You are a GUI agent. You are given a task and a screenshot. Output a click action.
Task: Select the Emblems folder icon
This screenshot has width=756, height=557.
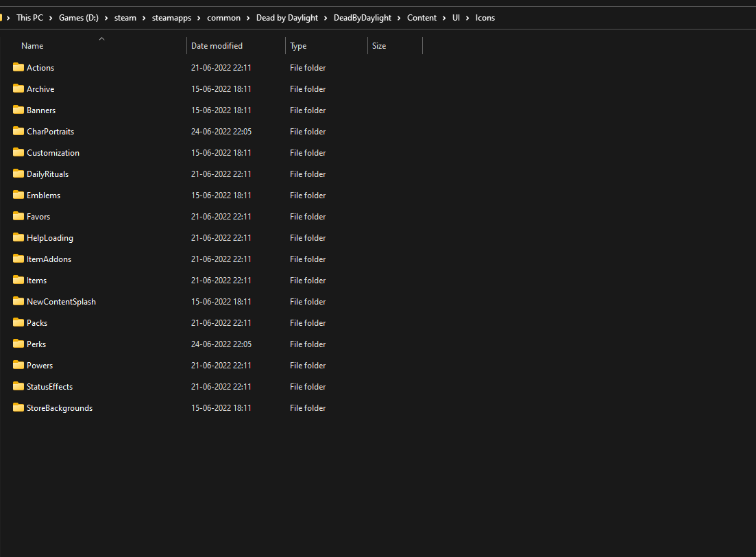(x=19, y=195)
